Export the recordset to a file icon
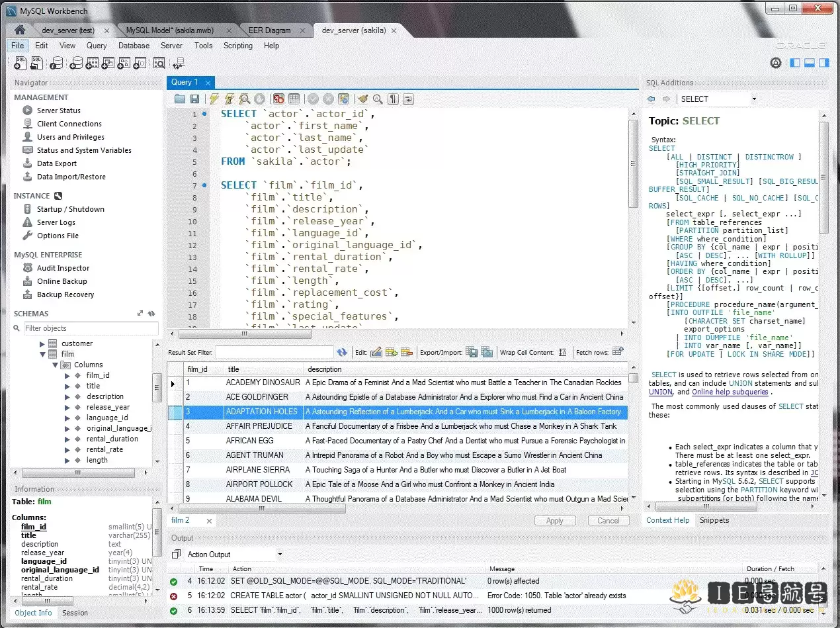 coord(472,352)
